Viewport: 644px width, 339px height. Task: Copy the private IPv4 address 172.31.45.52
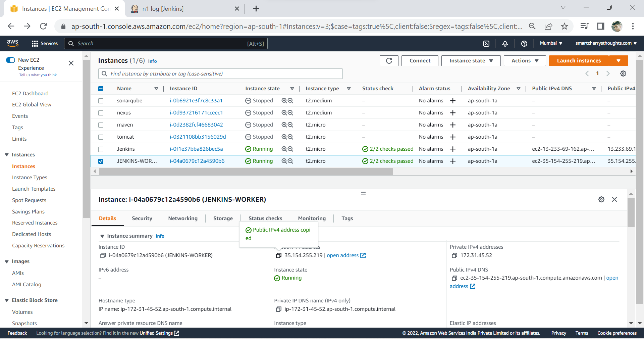454,255
